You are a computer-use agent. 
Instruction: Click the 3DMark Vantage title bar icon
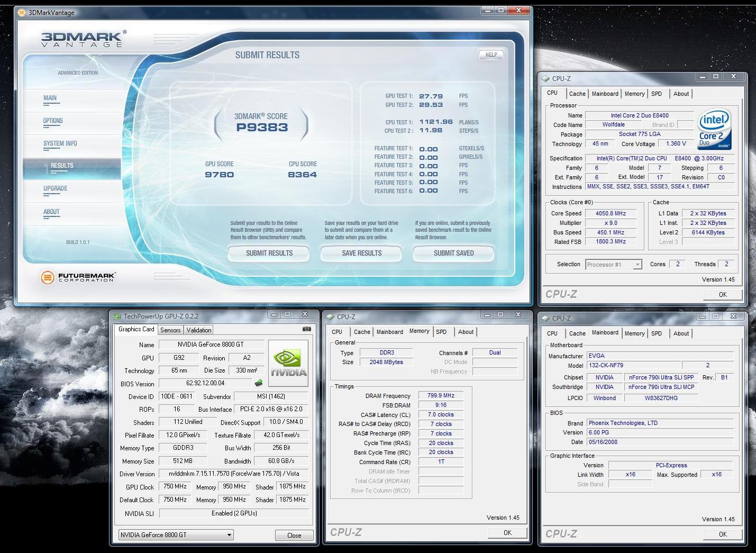22,12
